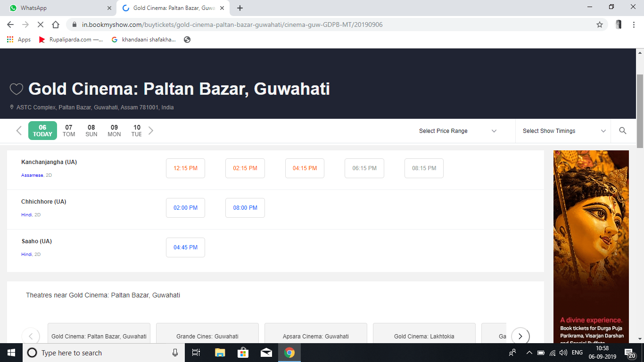Book the 08:00 PM Chhichhore show

245,208
